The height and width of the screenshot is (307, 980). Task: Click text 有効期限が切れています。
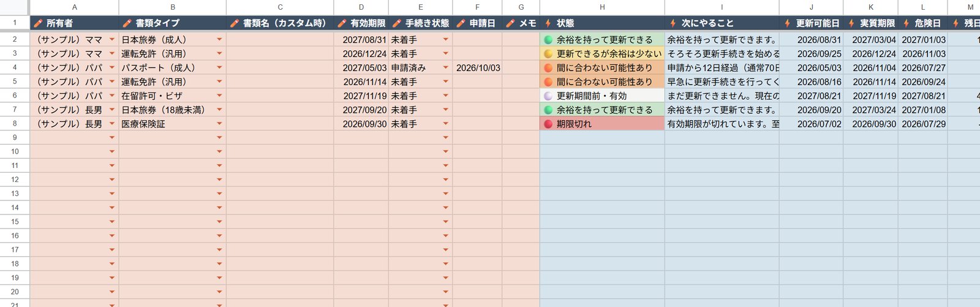click(x=718, y=124)
